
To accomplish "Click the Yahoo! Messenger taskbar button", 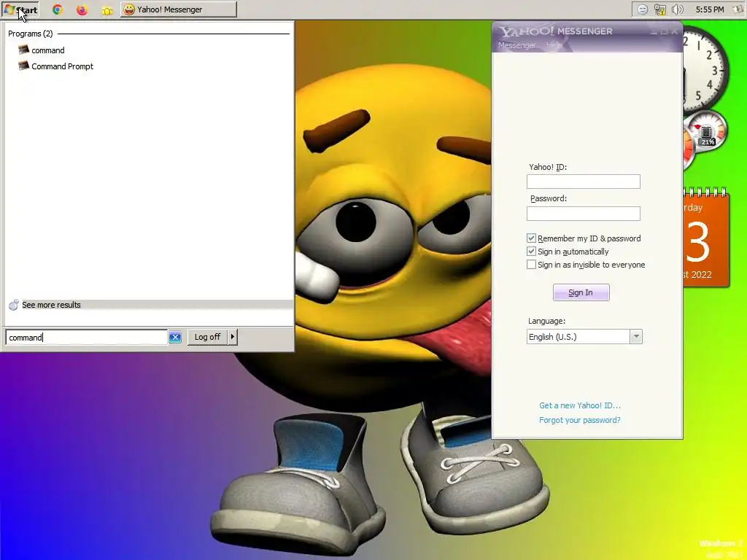I will click(179, 9).
